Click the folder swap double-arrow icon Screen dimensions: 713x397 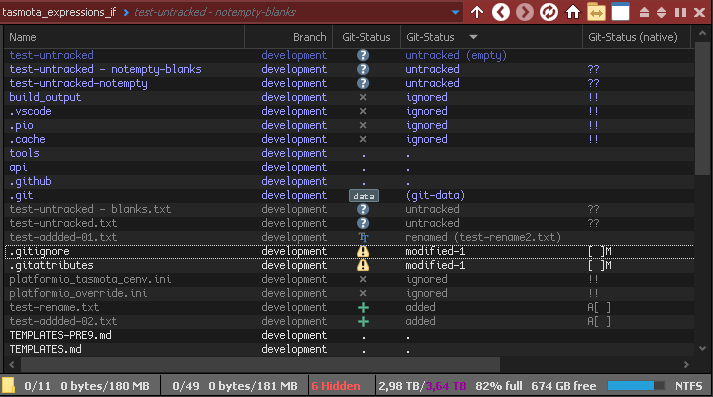tap(596, 12)
